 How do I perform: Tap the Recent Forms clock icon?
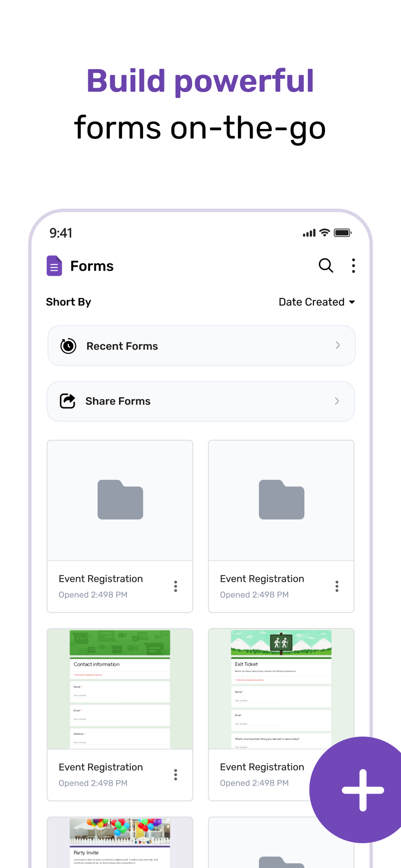click(68, 346)
